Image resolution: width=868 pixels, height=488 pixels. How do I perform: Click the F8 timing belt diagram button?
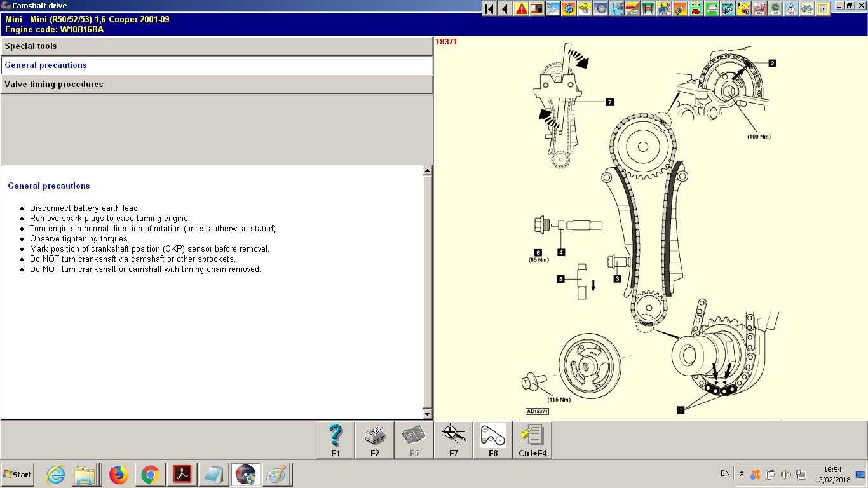coord(493,440)
